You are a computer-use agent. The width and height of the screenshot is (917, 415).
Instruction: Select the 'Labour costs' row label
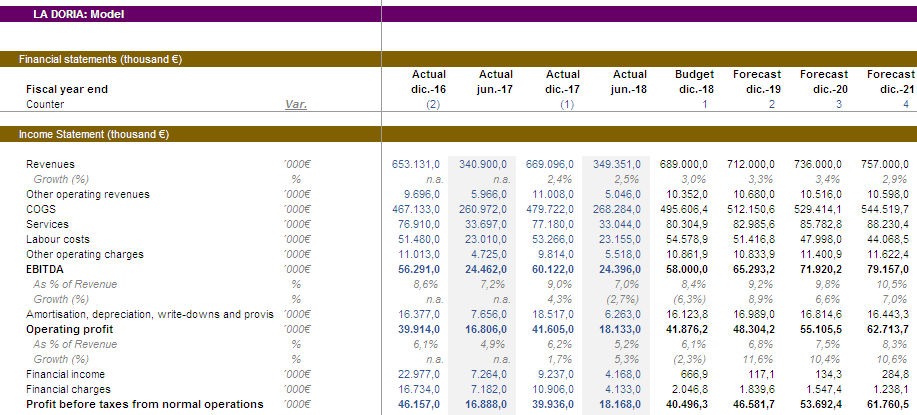click(x=58, y=239)
